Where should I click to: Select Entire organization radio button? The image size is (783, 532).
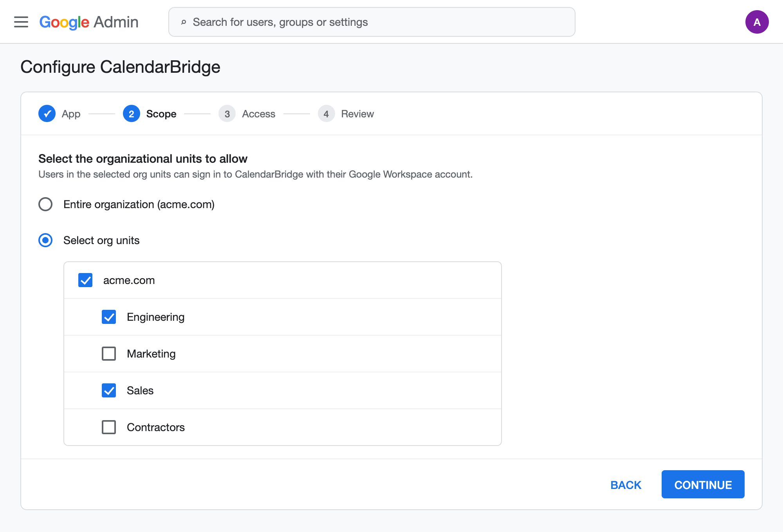pyautogui.click(x=45, y=204)
